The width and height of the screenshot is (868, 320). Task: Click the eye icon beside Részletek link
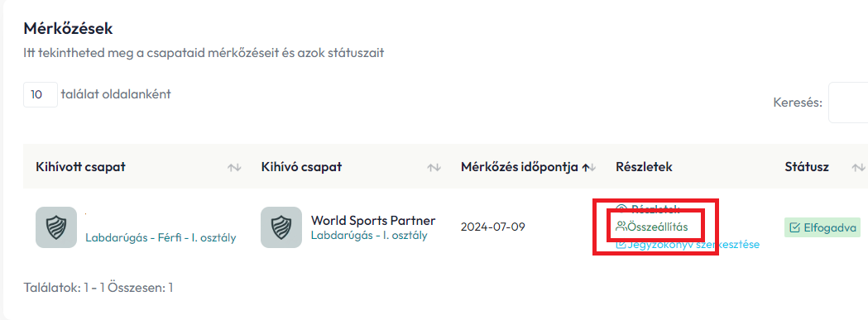tap(621, 209)
